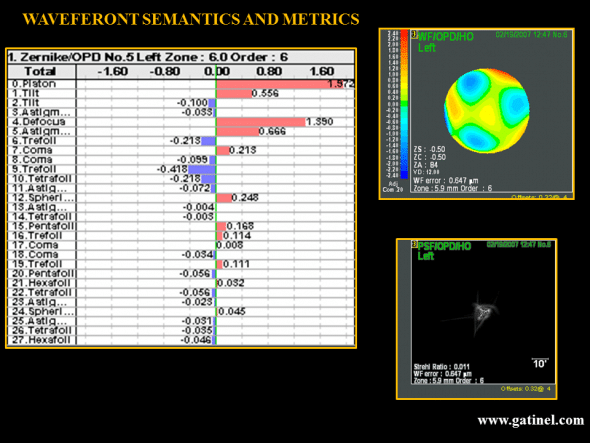
Task: Click the 'WF/OPD/HO' panel title
Action: pos(446,37)
